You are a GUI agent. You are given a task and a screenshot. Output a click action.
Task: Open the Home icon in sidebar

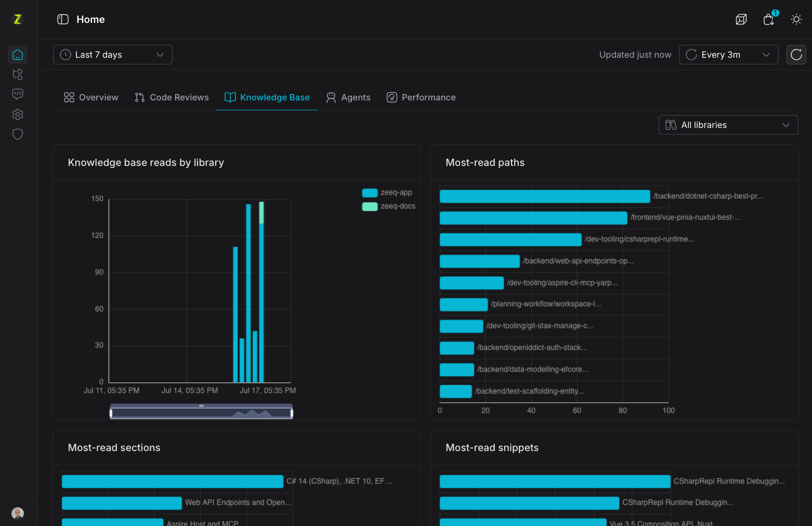18,55
